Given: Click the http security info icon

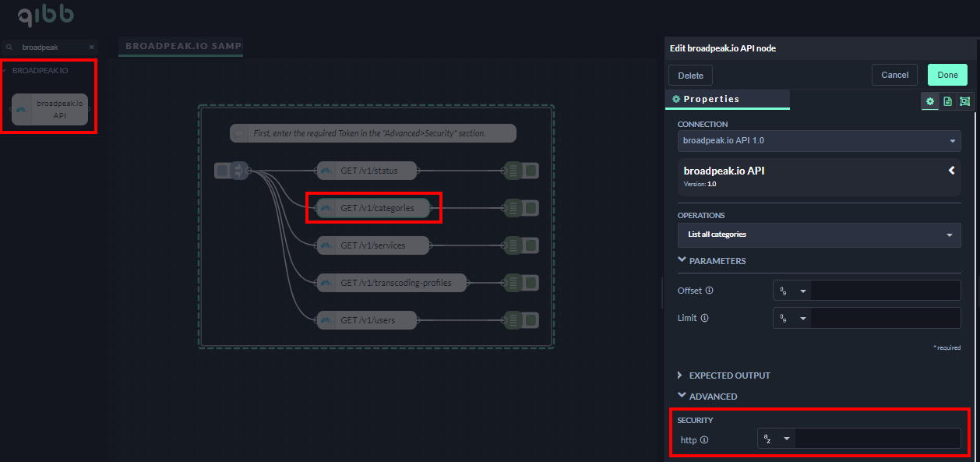Looking at the screenshot, I should click(704, 439).
